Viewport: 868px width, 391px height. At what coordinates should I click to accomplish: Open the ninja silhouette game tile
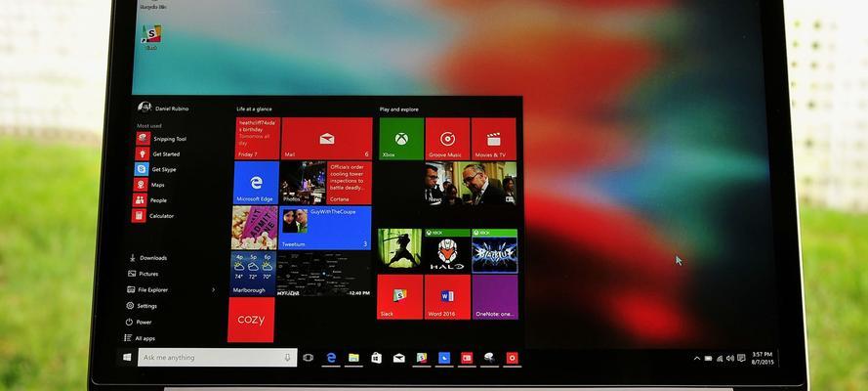click(x=400, y=250)
